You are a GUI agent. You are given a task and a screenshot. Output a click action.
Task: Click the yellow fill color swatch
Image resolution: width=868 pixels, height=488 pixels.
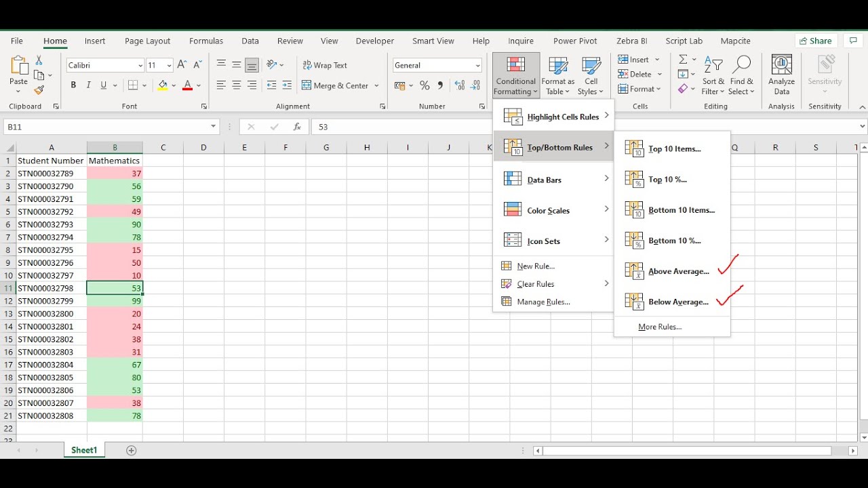(x=162, y=85)
